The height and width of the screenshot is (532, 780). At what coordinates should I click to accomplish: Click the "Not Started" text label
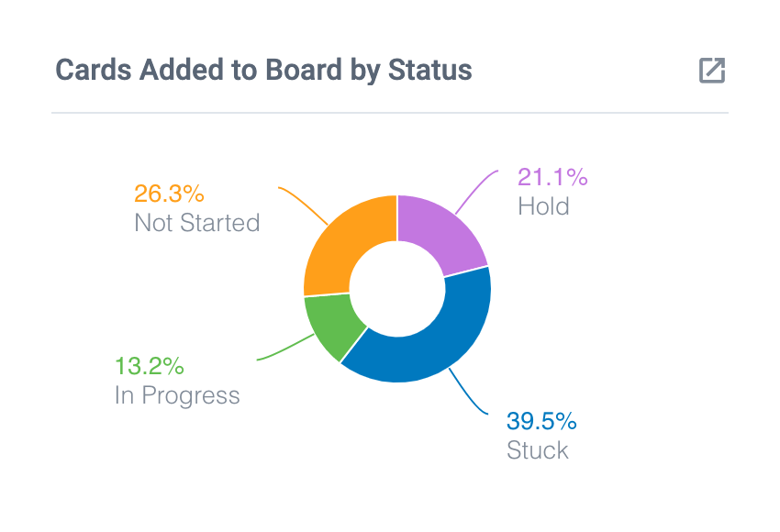click(196, 223)
